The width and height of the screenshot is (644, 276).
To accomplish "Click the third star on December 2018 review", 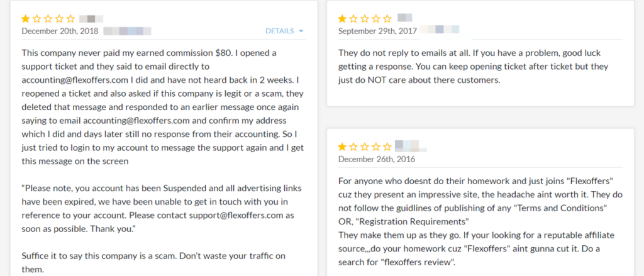I will 48,19.
